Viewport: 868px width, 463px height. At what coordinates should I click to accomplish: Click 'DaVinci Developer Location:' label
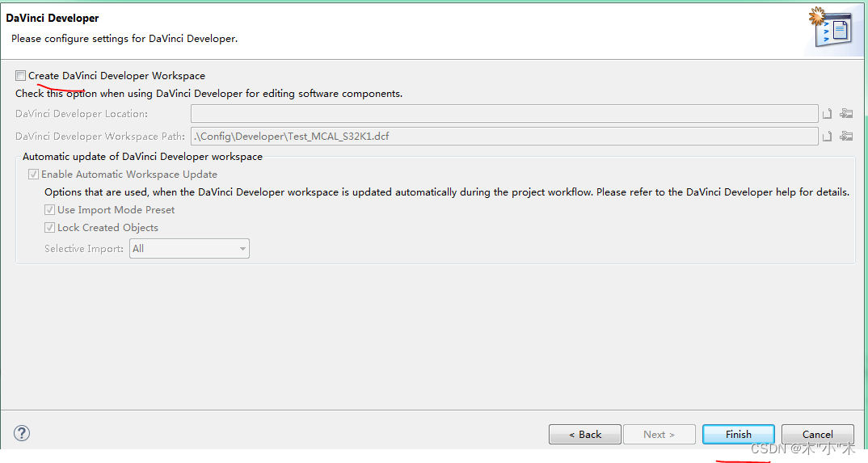click(82, 114)
